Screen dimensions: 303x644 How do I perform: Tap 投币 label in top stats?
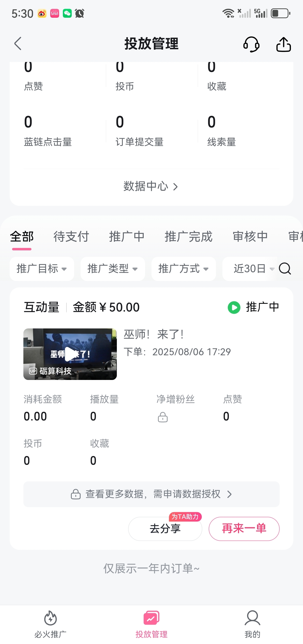pyautogui.click(x=125, y=86)
